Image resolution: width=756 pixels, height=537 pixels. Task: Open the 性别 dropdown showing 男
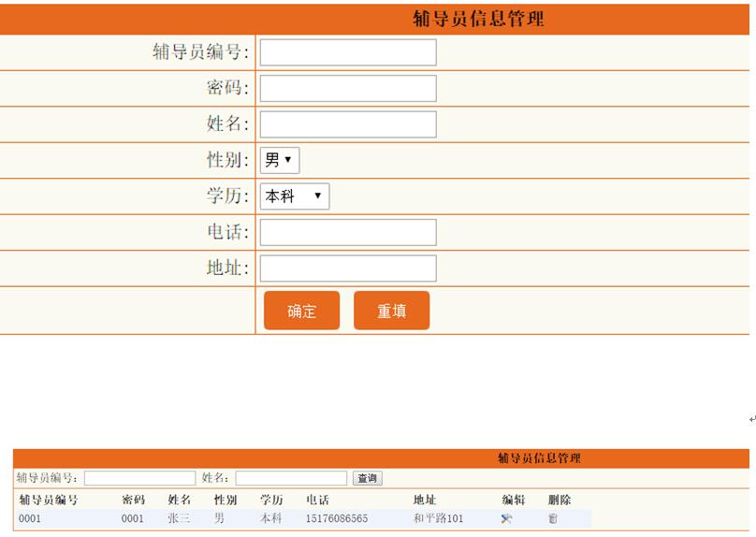280,160
